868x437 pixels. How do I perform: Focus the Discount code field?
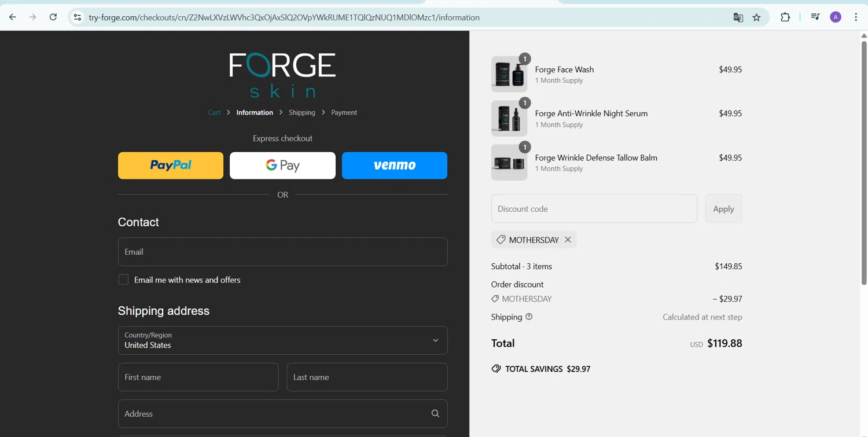point(594,209)
